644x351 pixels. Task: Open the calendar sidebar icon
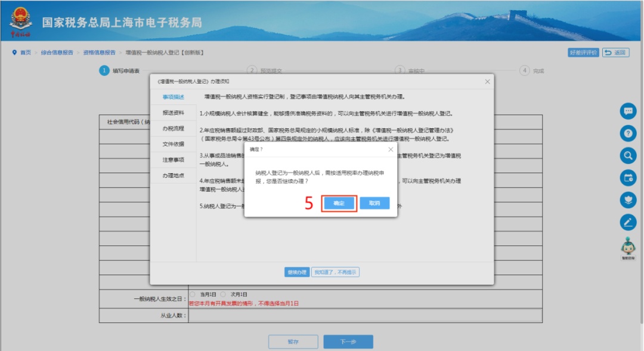628,177
